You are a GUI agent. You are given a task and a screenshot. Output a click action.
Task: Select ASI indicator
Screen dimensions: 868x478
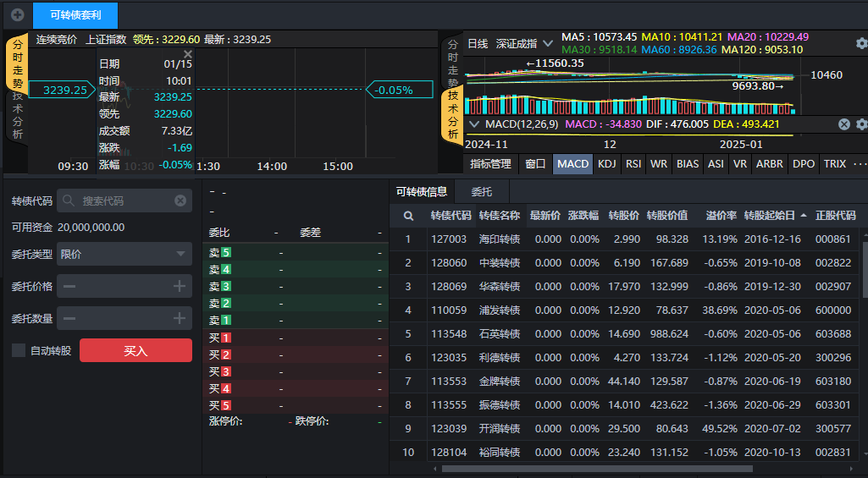(x=716, y=164)
